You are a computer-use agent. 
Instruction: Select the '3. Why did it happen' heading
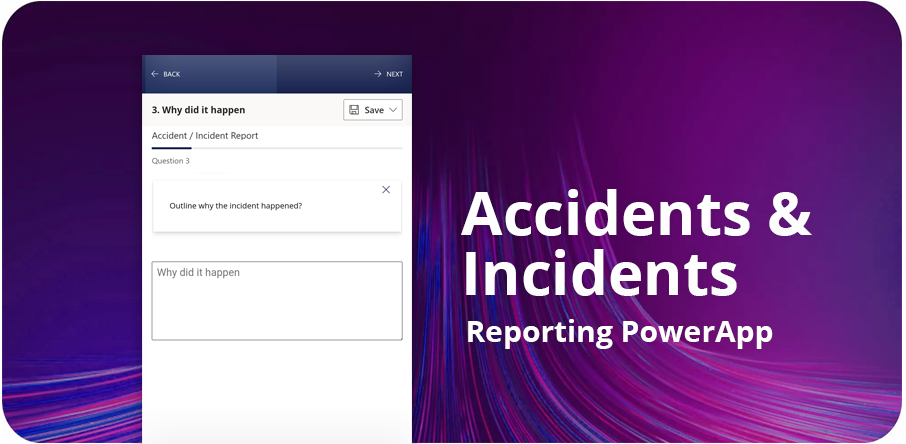point(198,110)
